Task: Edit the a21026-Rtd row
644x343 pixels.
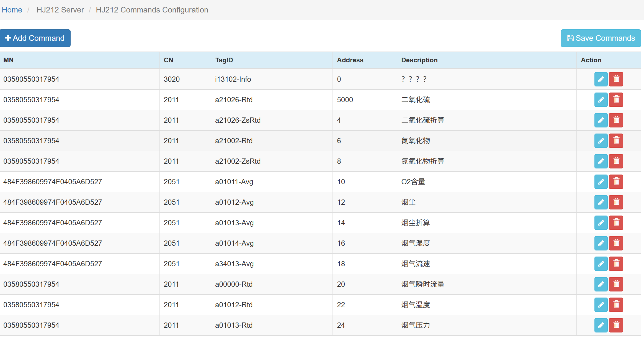Action: pyautogui.click(x=601, y=100)
